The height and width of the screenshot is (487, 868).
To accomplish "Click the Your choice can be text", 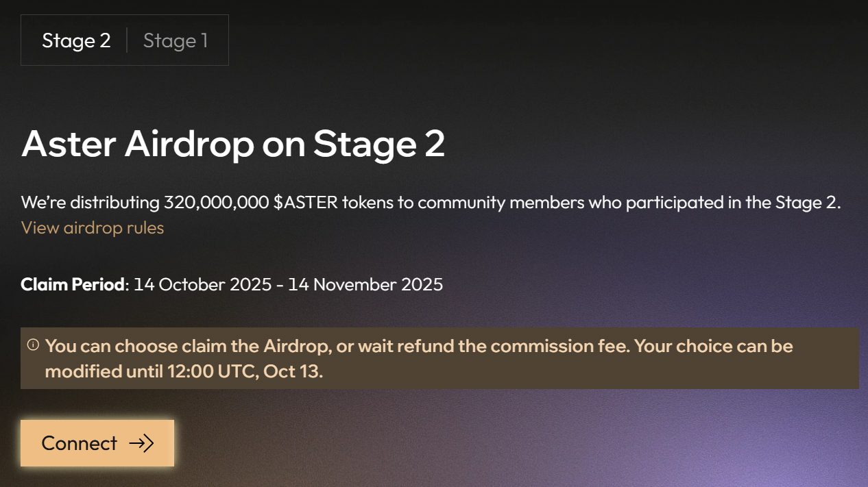I will [714, 346].
